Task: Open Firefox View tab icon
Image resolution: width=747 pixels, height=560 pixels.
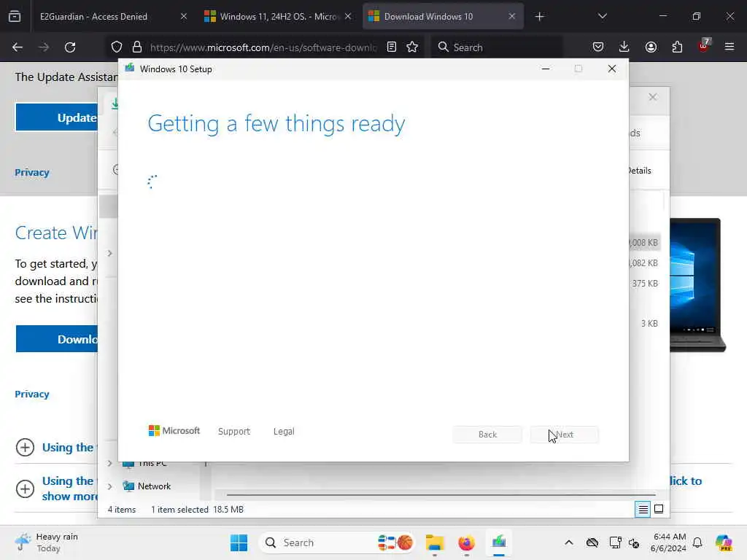Action: 15,17
